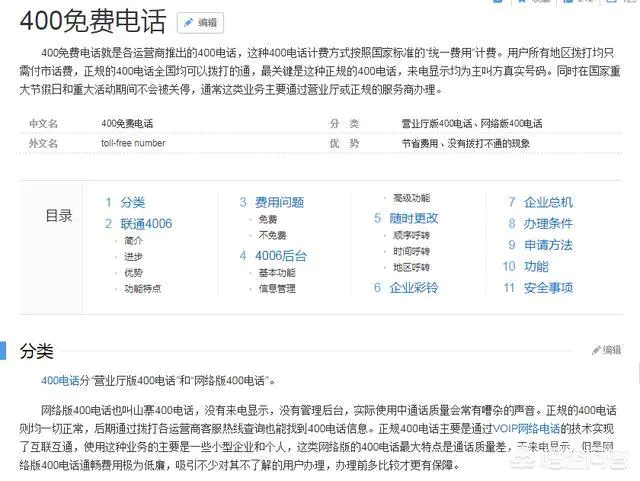Open contents entry 4 4006后台
Viewport: 640px width, 481px height.
click(x=281, y=256)
